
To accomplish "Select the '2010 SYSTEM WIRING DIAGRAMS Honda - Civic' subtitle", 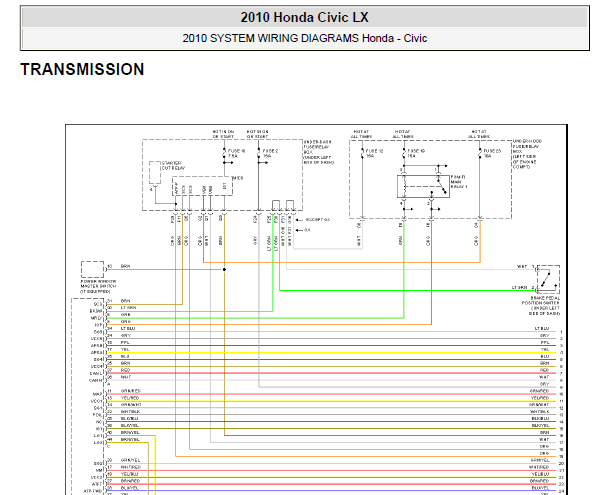I will point(304,38).
